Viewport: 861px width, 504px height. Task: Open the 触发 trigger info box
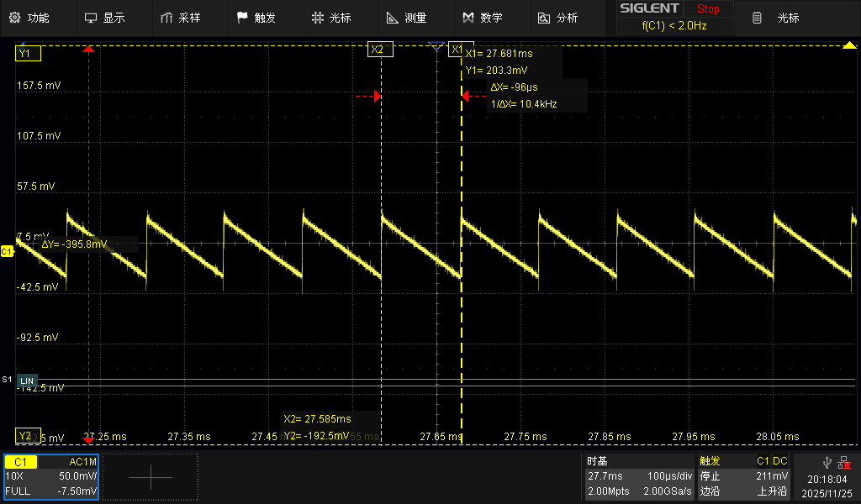[x=743, y=476]
